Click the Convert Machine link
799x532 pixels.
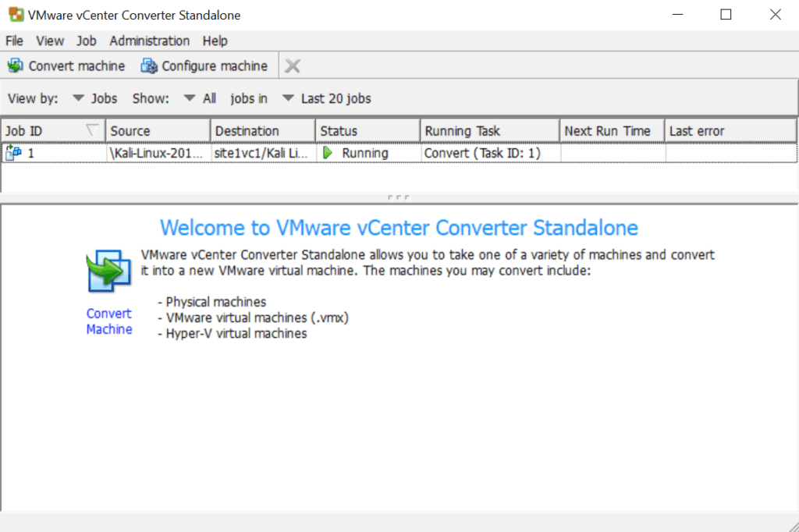(109, 321)
